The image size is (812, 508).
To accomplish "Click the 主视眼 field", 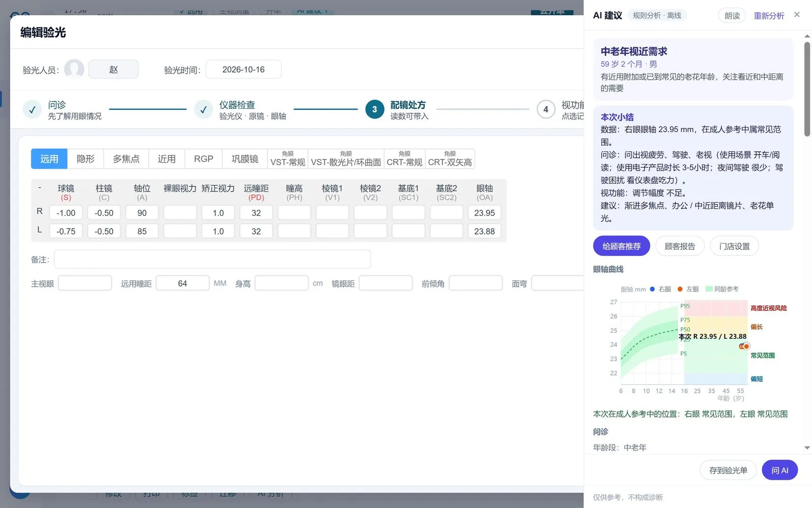I will (x=85, y=283).
